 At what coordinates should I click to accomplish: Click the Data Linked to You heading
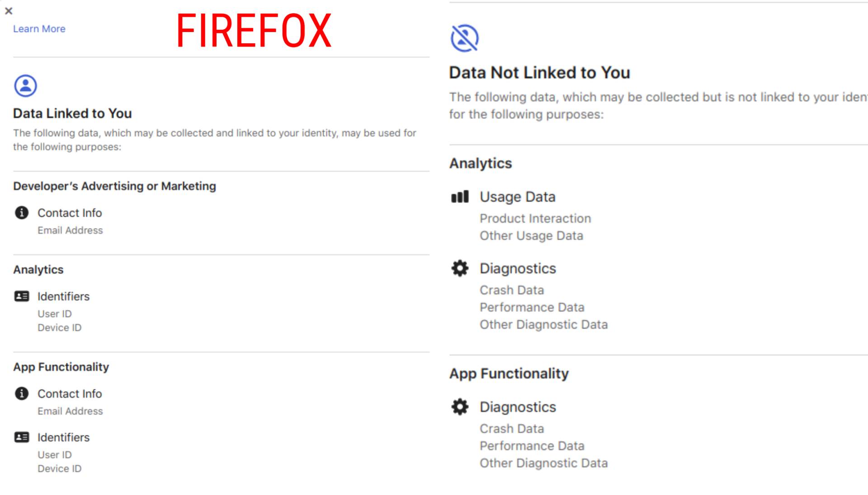pos(72,113)
